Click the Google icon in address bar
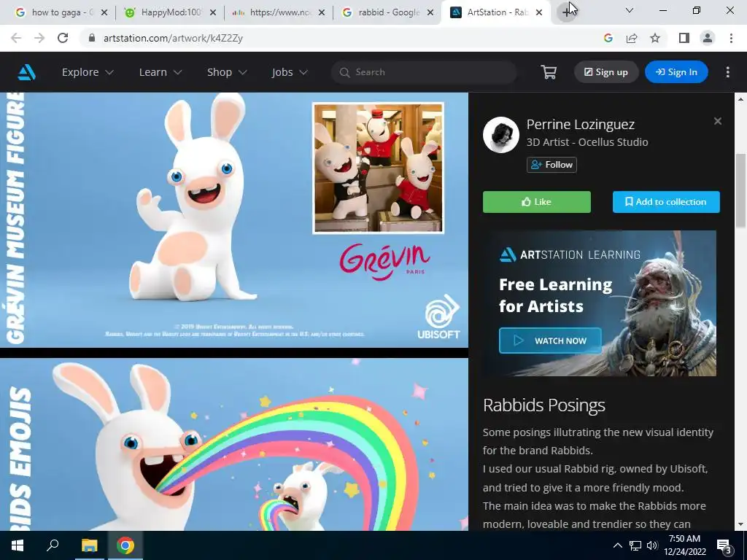The width and height of the screenshot is (747, 560). click(x=608, y=38)
